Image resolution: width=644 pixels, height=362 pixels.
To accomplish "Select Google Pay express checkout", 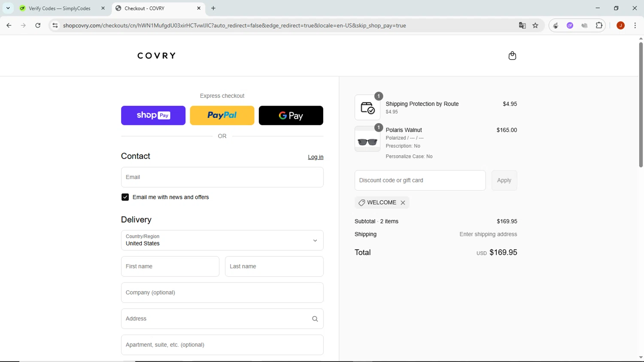I will click(291, 115).
